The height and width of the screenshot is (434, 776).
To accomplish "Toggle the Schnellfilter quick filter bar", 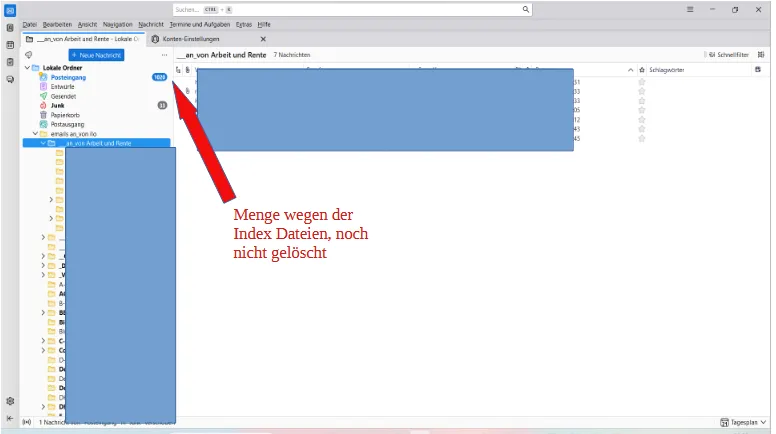I will (x=728, y=55).
